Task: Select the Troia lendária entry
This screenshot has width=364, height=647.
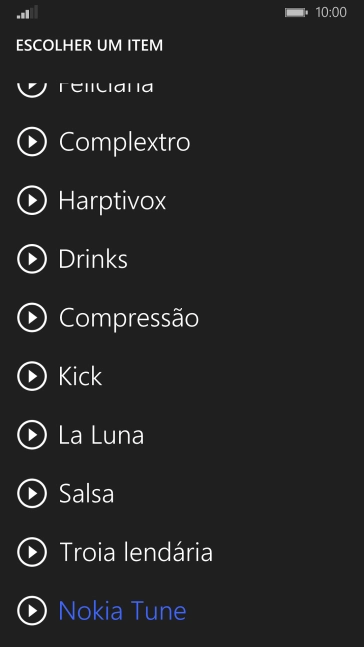Action: coord(136,552)
